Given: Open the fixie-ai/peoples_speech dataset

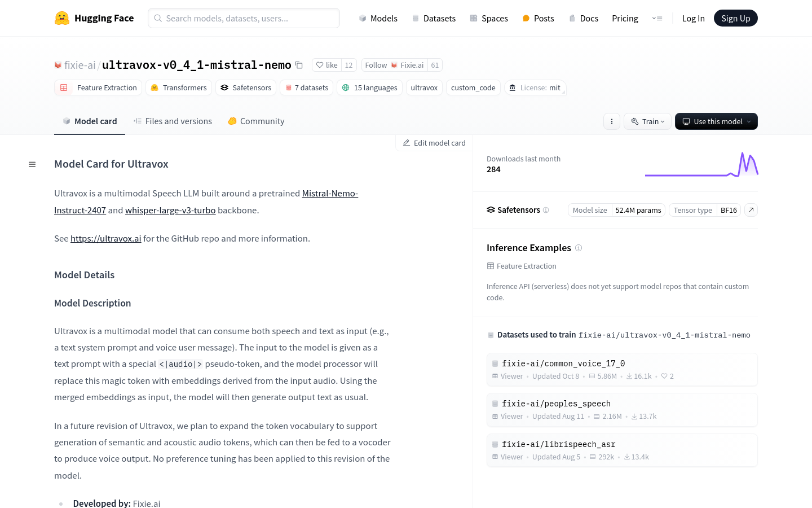Looking at the screenshot, I should [x=622, y=410].
